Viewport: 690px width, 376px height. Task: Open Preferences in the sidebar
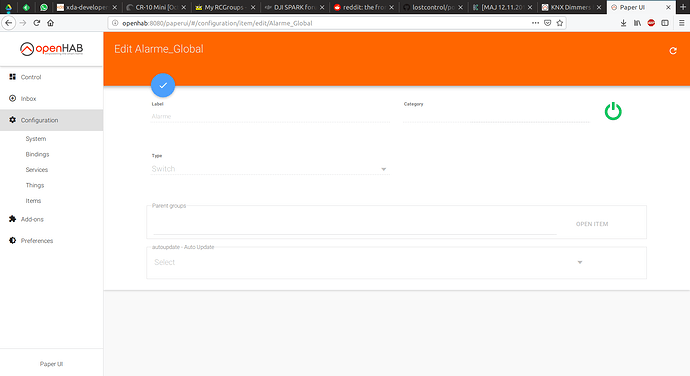point(51,241)
